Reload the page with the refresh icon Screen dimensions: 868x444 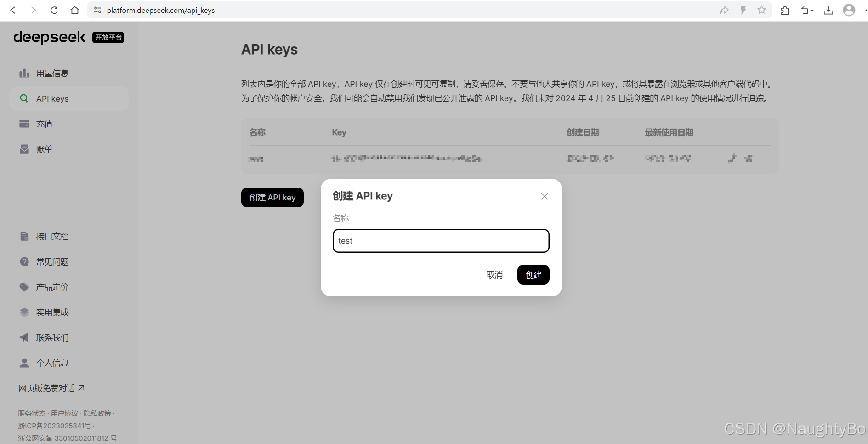[x=54, y=10]
